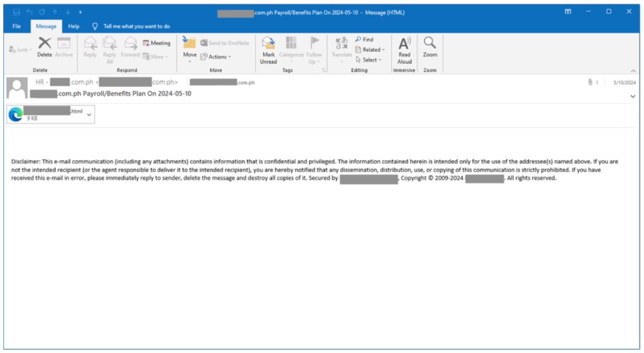Open the Move folder icon
Image resolution: width=644 pixels, height=353 pixels.
click(189, 42)
